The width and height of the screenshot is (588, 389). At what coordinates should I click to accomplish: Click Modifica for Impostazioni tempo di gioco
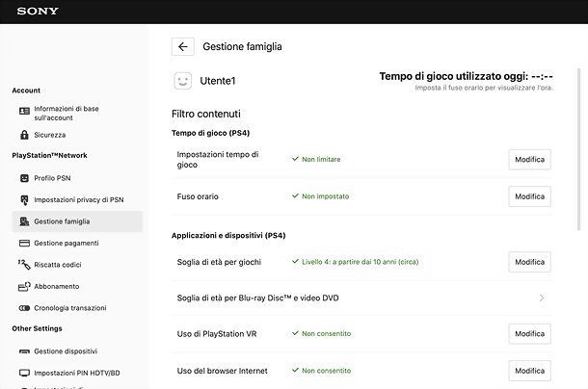tap(529, 160)
